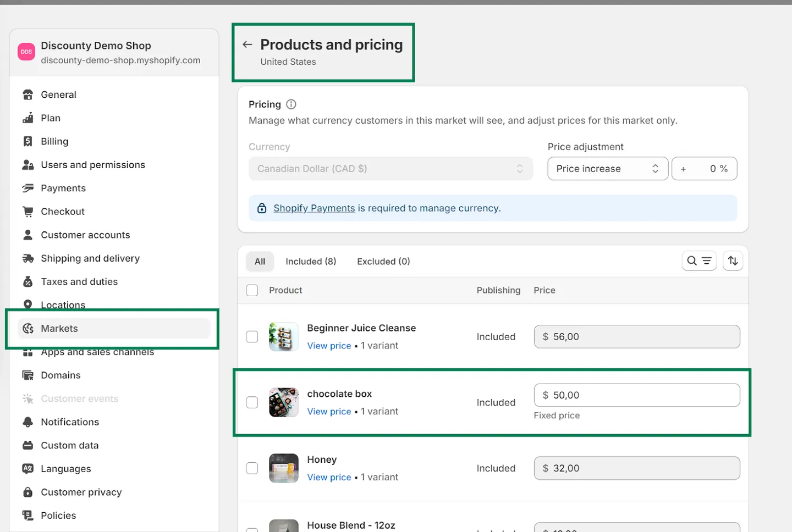Screen dimensions: 792x532
Task: Click the Customer accounts person icon
Action: pos(28,235)
